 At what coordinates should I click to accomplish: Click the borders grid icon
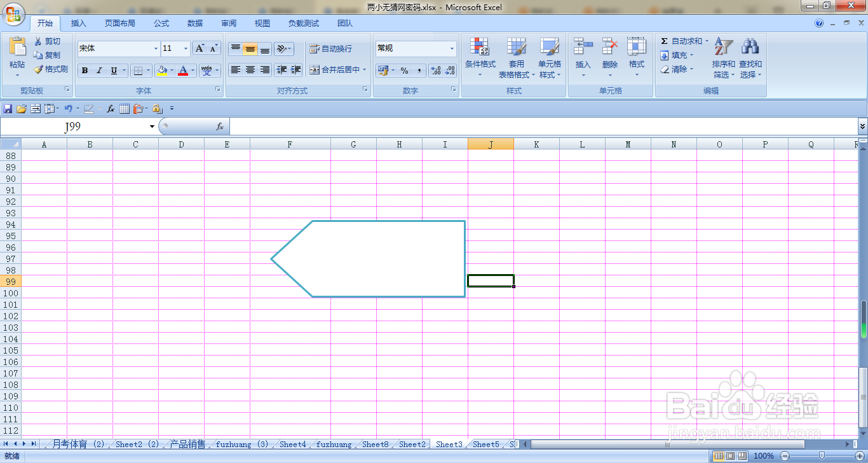coord(138,71)
